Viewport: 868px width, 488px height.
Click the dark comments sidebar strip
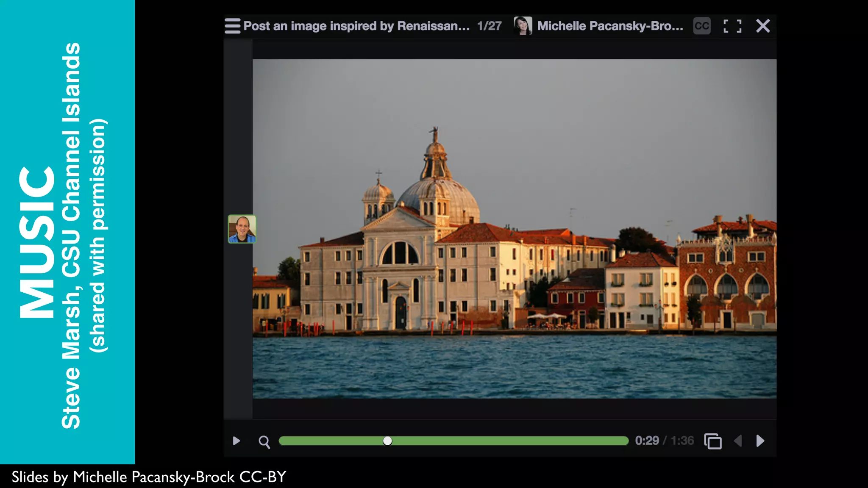click(x=238, y=127)
